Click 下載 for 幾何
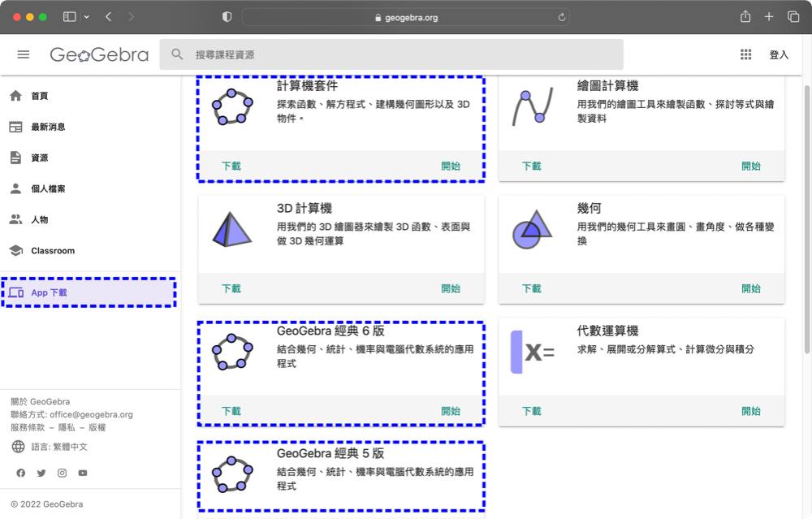The image size is (812, 519). pyautogui.click(x=531, y=288)
